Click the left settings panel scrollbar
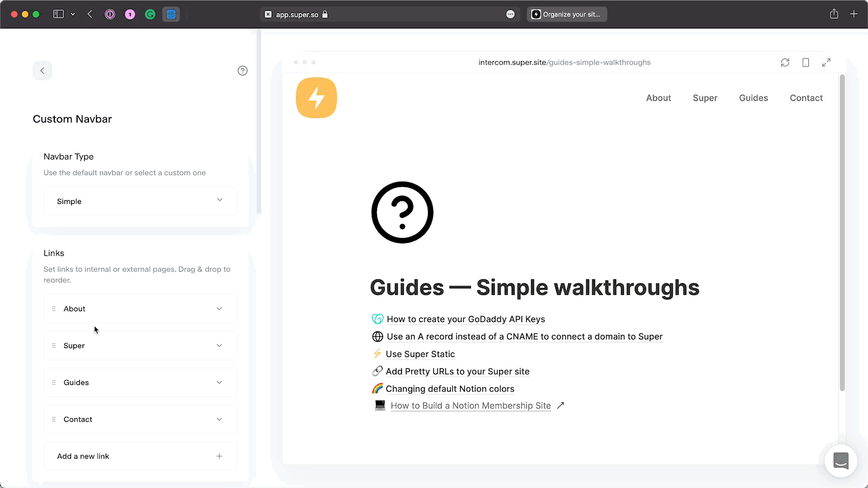Viewport: 868px width, 488px height. tap(259, 122)
